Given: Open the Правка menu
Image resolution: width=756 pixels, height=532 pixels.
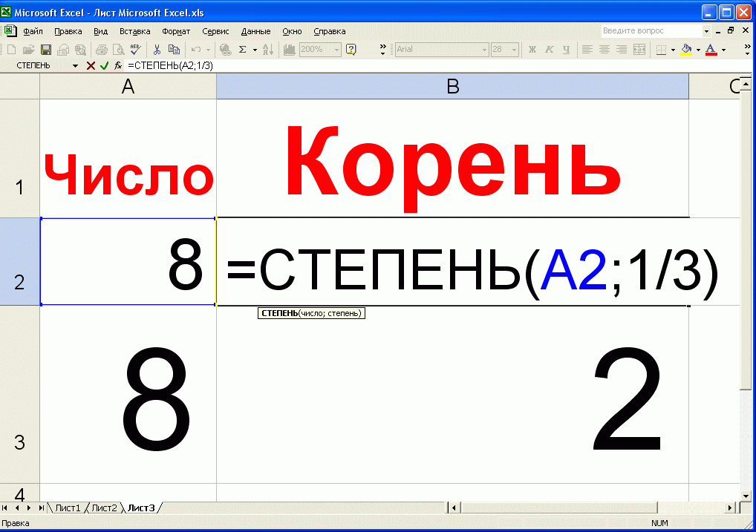Looking at the screenshot, I should tap(68, 31).
